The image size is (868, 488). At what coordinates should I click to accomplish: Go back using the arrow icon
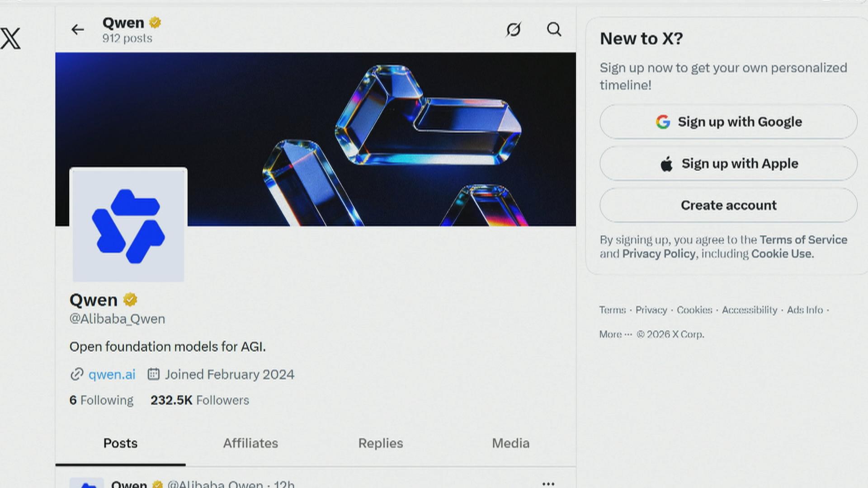click(x=78, y=30)
